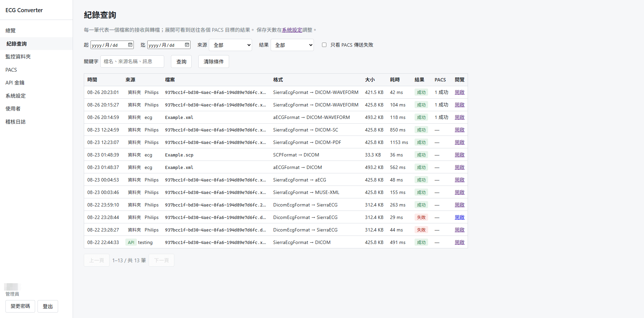
Task: Click ECG Converter app title
Action: pos(24,10)
